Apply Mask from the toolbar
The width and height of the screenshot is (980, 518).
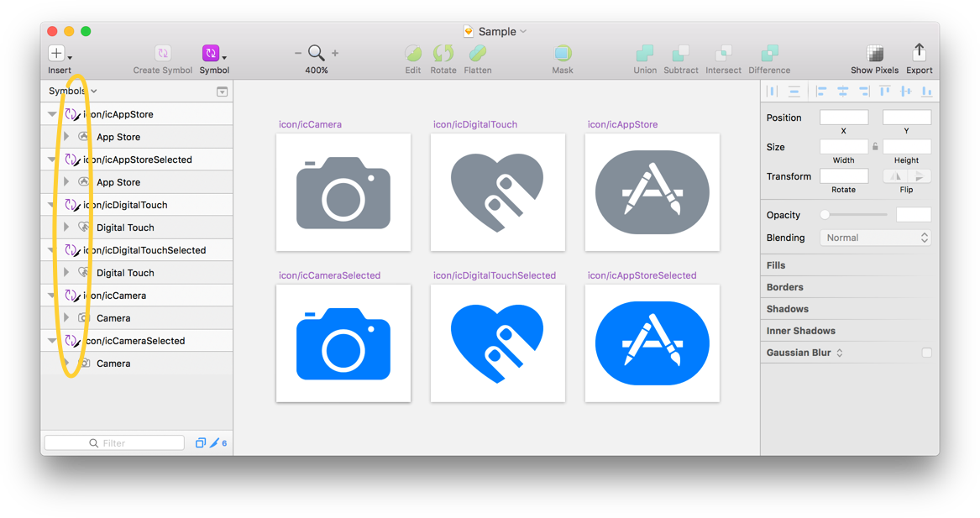tap(563, 53)
